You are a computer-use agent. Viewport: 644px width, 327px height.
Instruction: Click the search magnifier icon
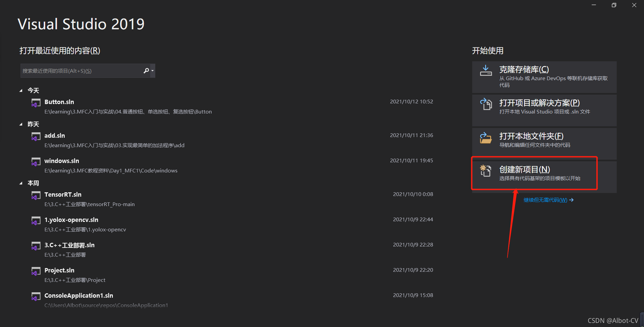pyautogui.click(x=146, y=71)
